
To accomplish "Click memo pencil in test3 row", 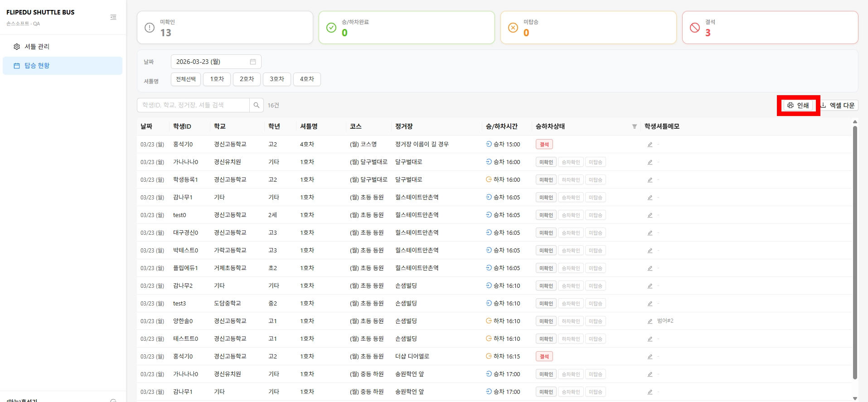I will tap(650, 304).
